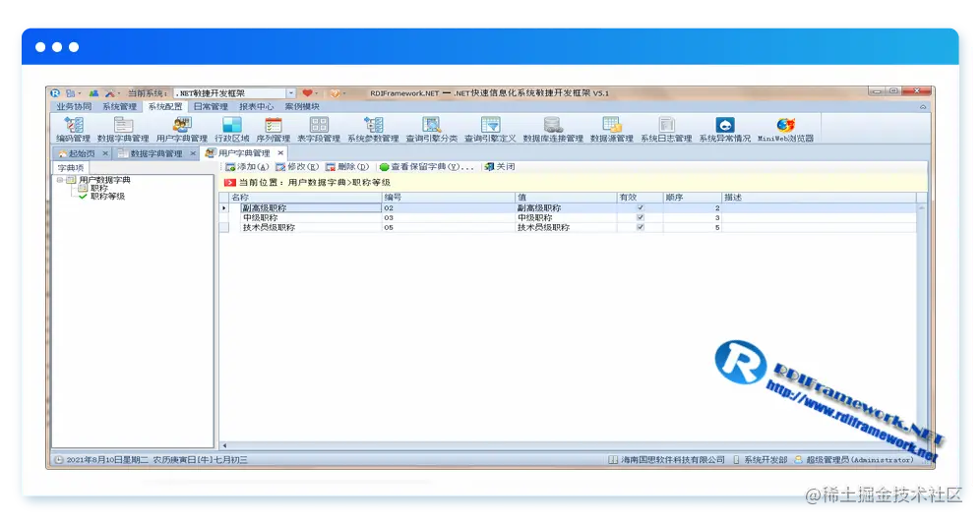Open 行政区域 ribbon tool
980x522 pixels.
[232, 129]
